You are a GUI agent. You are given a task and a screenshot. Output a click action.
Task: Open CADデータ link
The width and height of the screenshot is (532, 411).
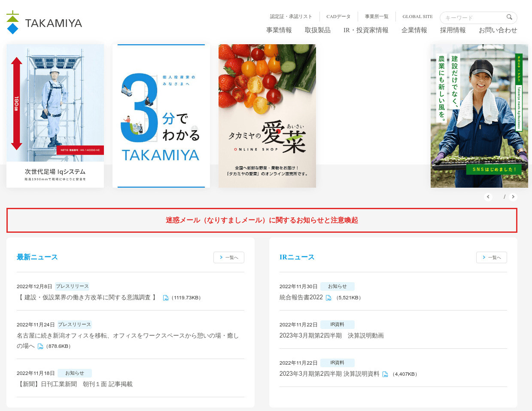(x=338, y=16)
